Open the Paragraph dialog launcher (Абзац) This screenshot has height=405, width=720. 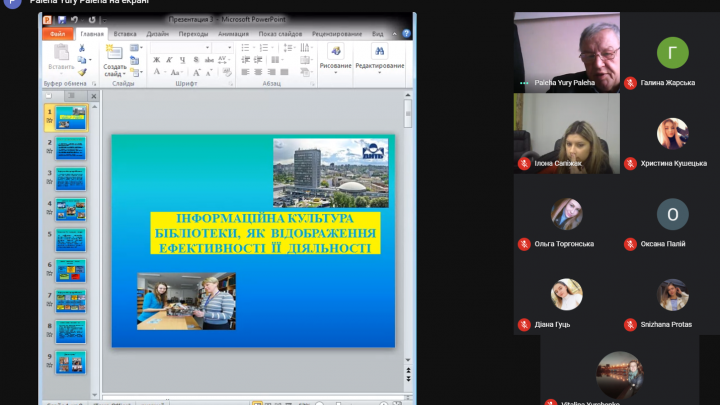point(312,84)
